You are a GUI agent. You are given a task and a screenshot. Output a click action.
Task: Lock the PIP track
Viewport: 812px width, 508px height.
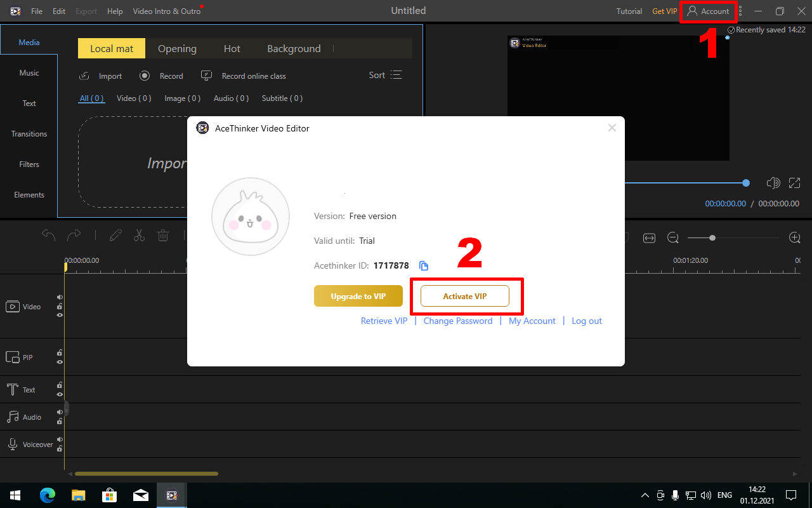click(60, 352)
